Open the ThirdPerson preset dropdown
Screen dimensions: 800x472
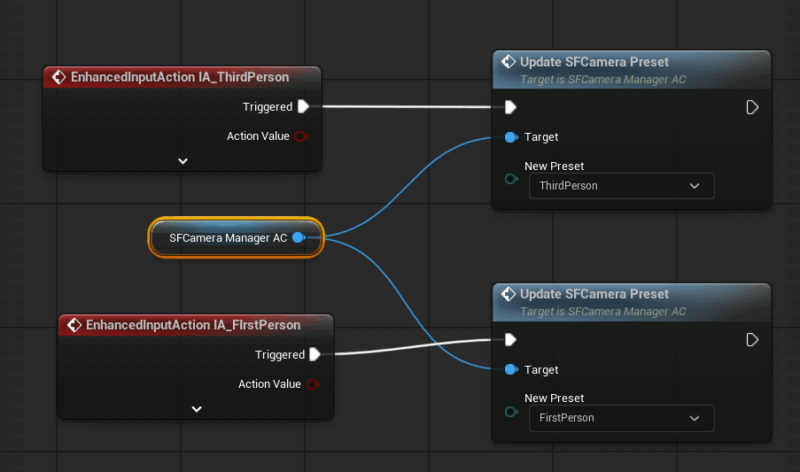pos(621,186)
